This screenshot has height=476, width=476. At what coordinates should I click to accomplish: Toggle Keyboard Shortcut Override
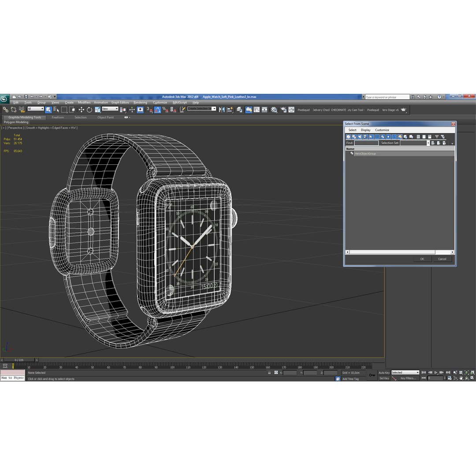click(140, 110)
